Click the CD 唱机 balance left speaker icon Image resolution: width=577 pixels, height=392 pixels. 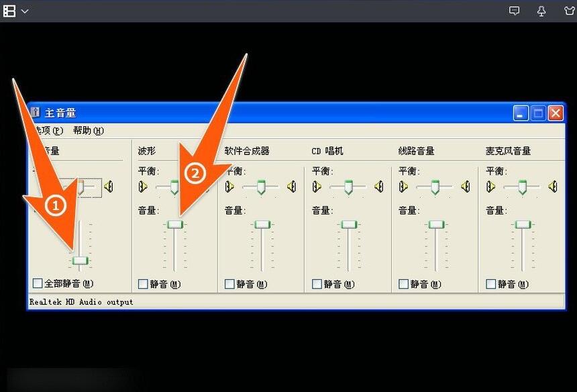(x=317, y=187)
